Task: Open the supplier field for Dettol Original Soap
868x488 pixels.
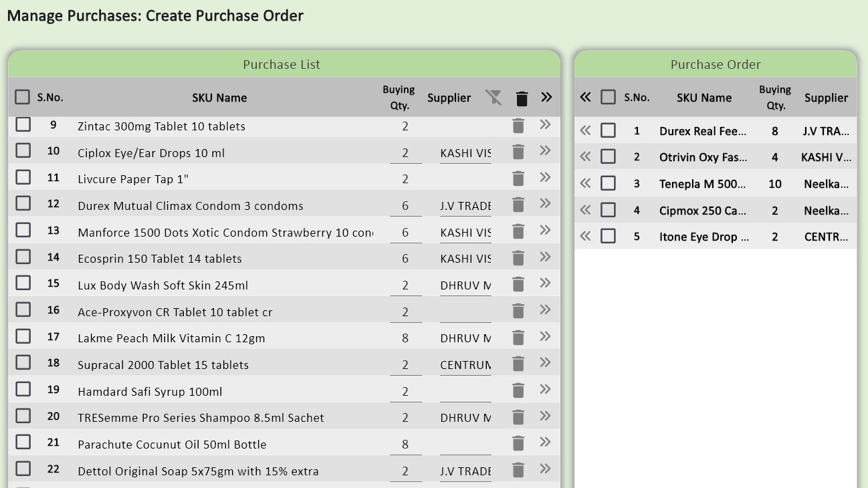Action: 465,471
